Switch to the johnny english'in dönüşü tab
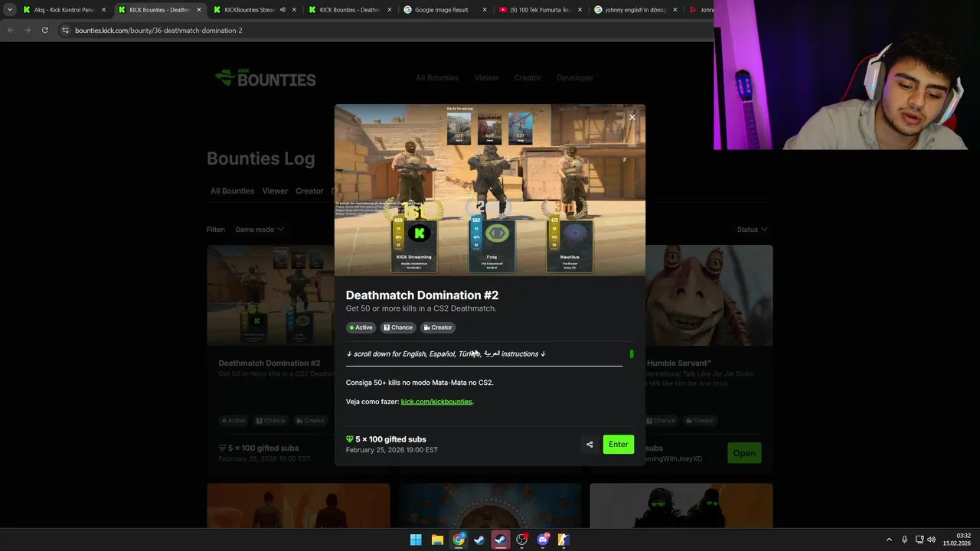 [635, 10]
